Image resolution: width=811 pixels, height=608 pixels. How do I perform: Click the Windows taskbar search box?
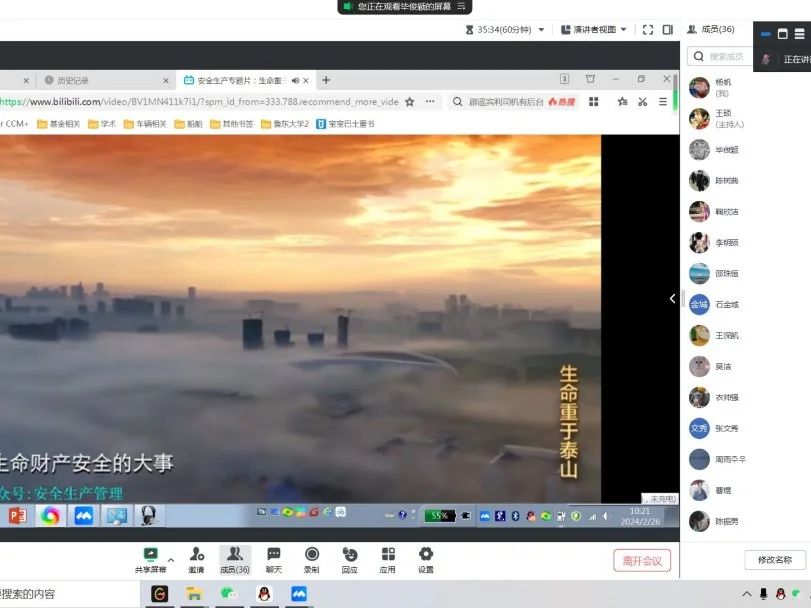(x=70, y=594)
